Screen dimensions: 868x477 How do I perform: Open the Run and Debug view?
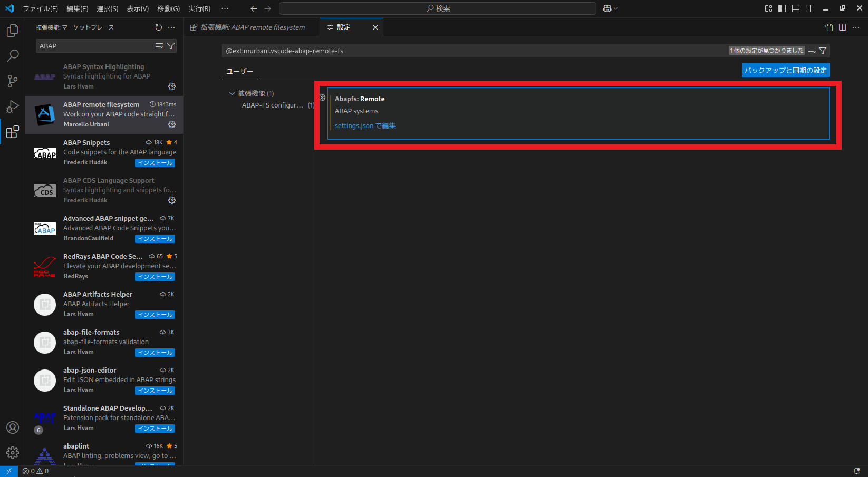[12, 107]
